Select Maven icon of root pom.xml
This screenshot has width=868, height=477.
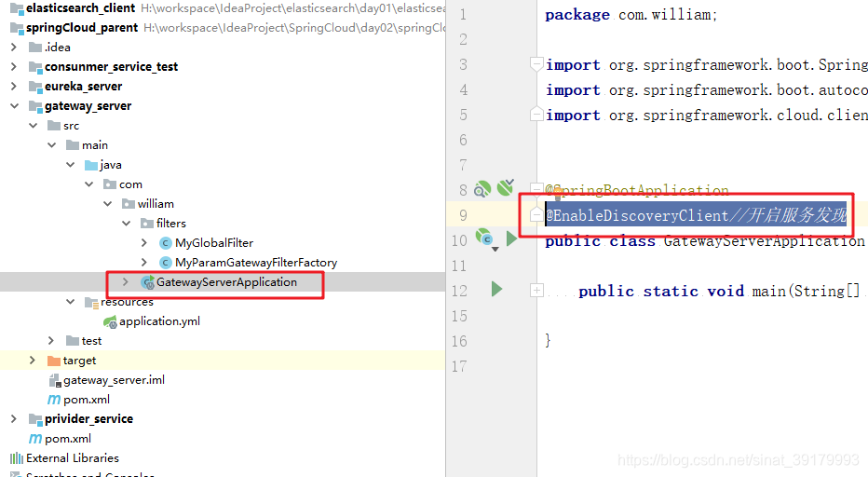pos(35,438)
